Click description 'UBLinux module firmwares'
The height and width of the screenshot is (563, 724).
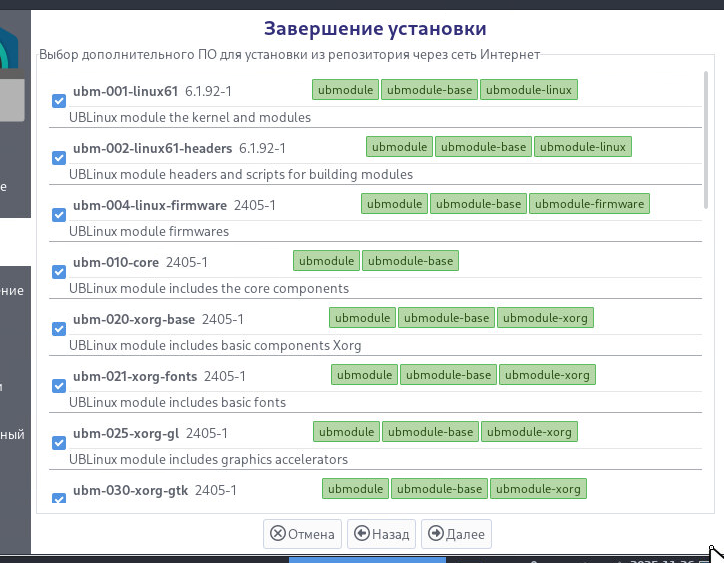pos(149,231)
